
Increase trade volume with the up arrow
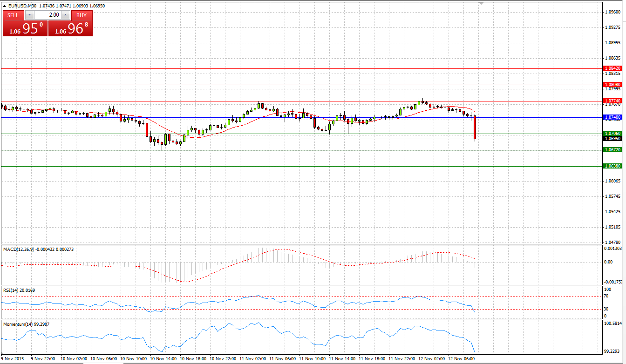66,15
